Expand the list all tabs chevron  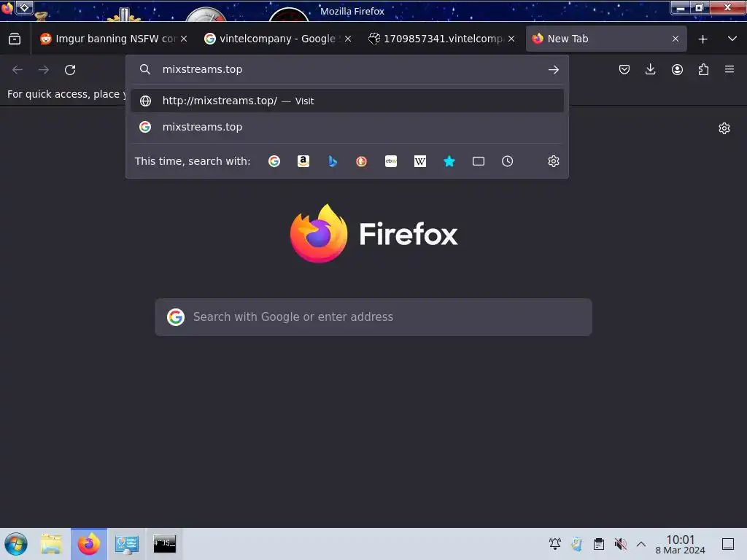732,39
